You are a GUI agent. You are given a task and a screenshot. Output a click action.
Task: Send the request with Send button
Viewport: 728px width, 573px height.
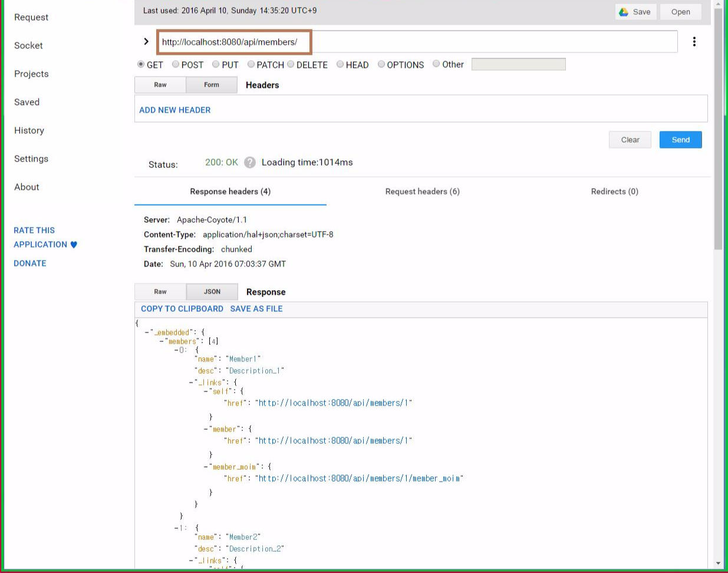click(681, 140)
